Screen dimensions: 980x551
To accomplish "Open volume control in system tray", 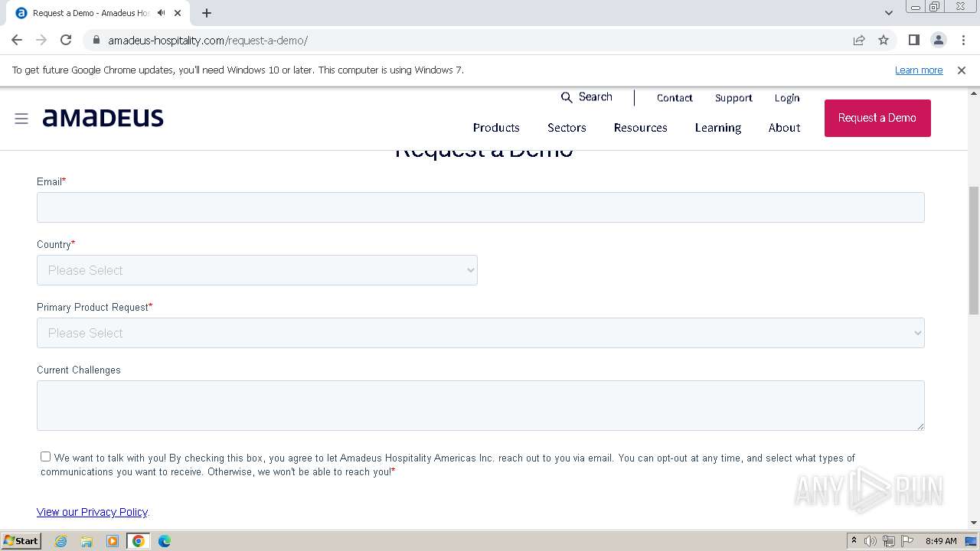I will pos(871,541).
